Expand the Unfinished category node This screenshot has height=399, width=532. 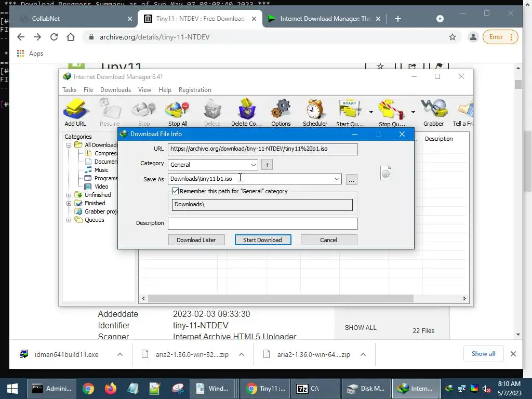pos(69,195)
